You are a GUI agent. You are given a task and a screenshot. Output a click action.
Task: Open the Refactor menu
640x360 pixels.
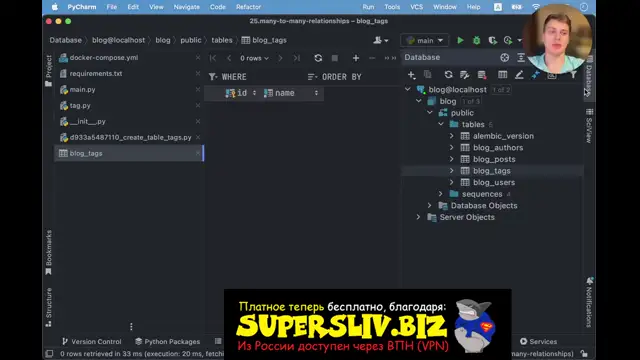[248, 7]
